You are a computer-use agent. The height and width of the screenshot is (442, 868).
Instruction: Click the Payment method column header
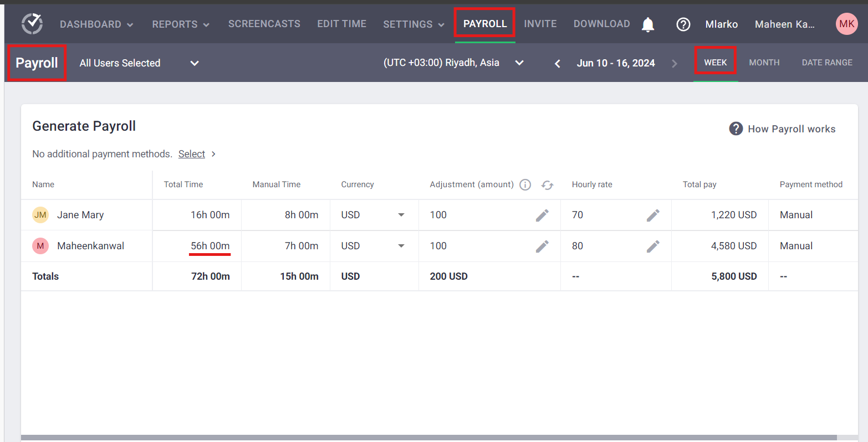811,184
